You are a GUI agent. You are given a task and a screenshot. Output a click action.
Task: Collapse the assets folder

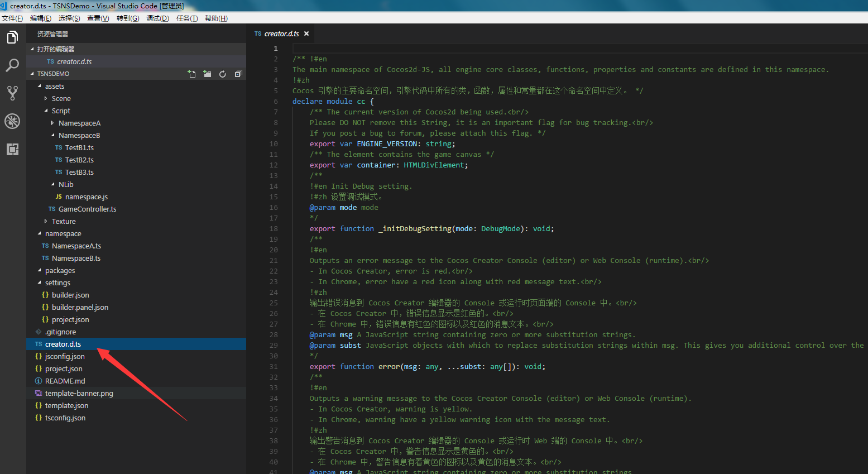[x=54, y=86]
